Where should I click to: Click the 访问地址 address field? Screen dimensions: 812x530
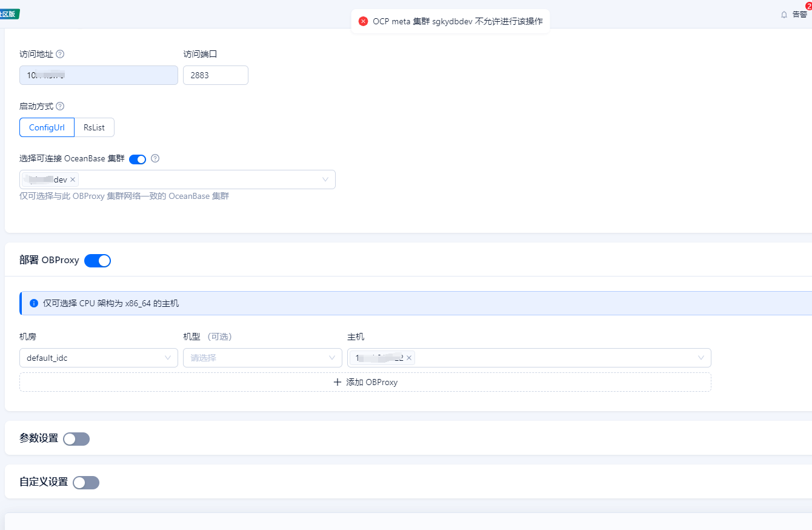(x=99, y=75)
